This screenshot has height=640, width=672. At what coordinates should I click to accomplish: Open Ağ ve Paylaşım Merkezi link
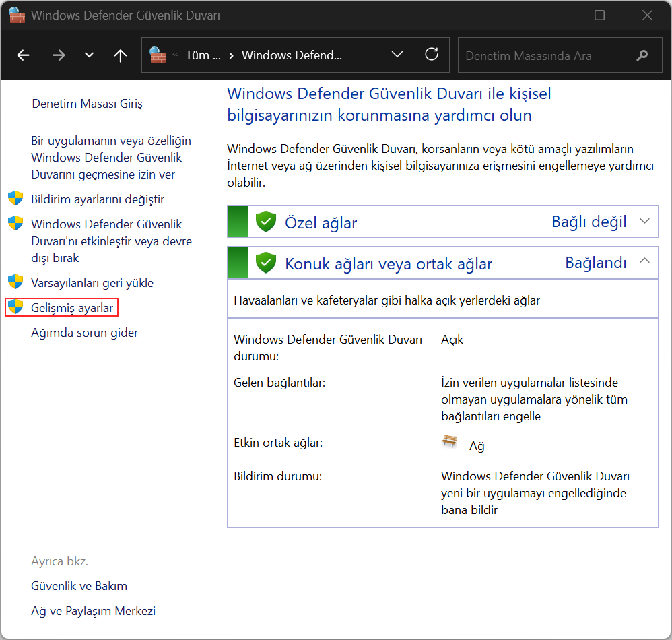coord(93,611)
